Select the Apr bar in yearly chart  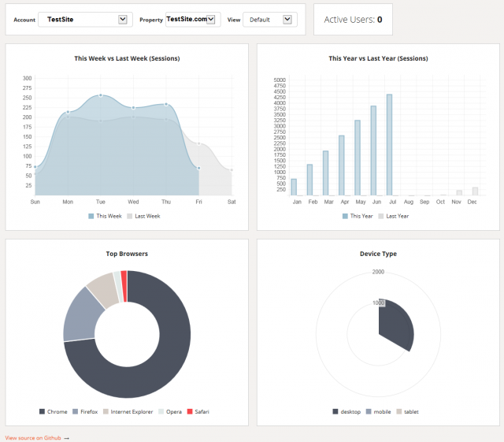[x=341, y=165]
